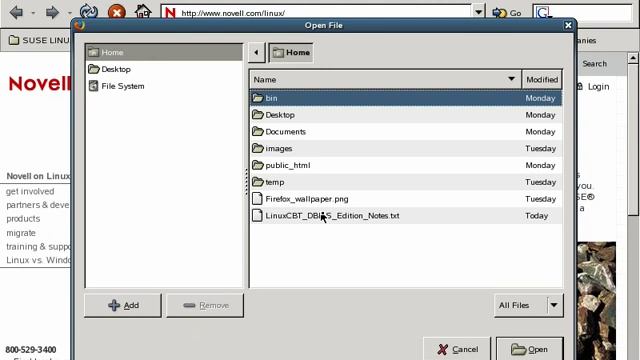640x360 pixels.
Task: Click the pane divider handle
Action: click(246, 182)
